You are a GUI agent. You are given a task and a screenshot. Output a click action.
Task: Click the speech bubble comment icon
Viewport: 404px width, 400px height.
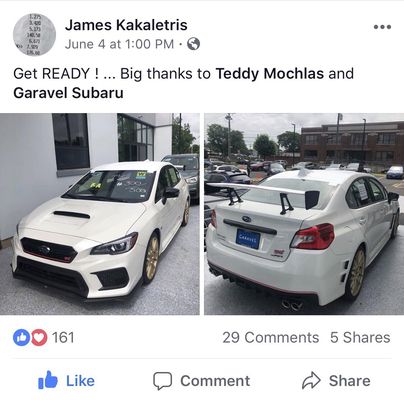(162, 381)
